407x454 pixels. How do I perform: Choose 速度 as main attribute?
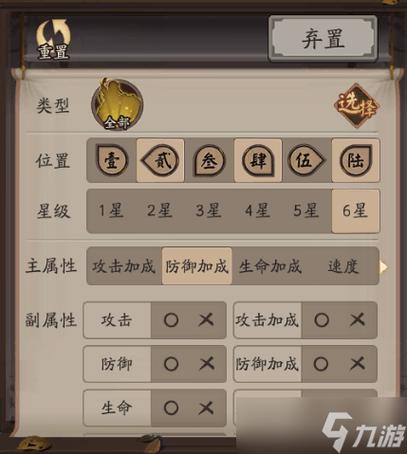point(343,266)
